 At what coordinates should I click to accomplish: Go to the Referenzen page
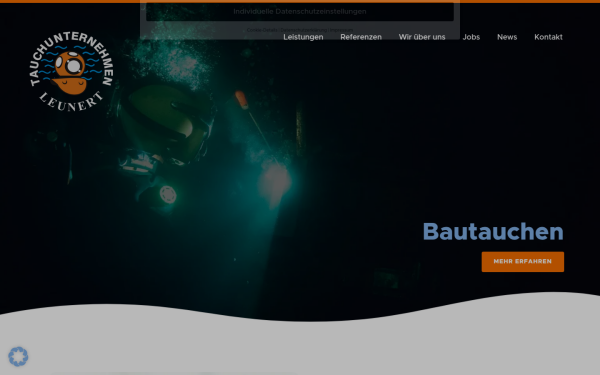coord(361,37)
